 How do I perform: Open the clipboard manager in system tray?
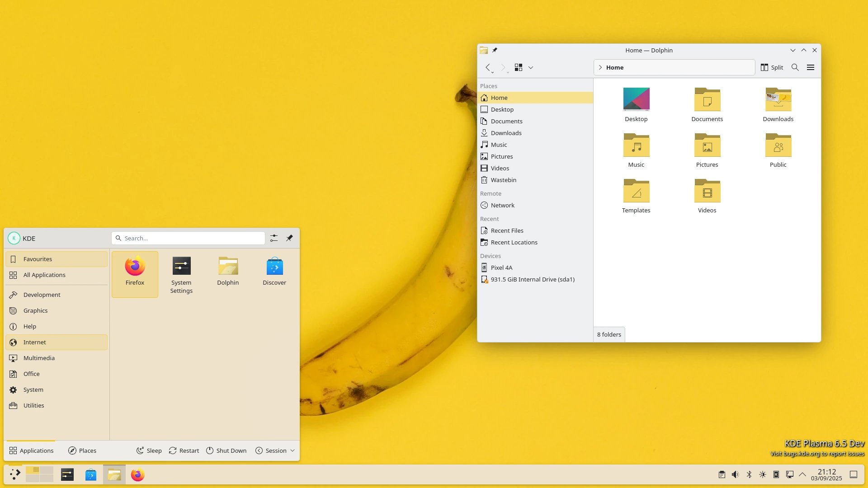(722, 474)
